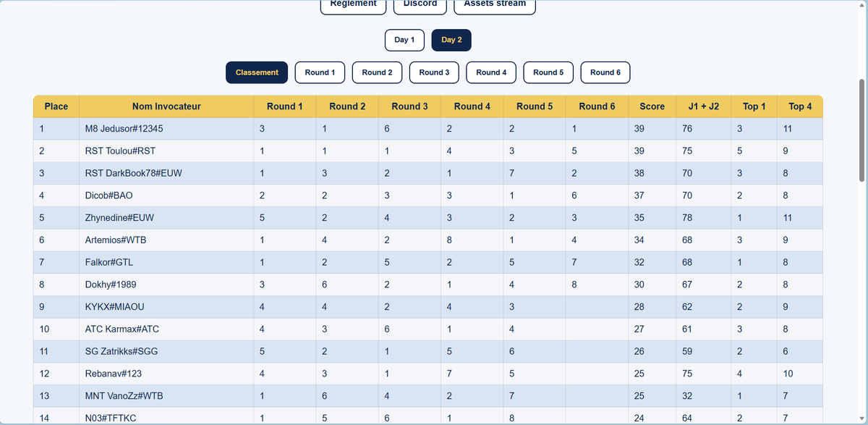Select player Zhynedine#EUW

click(x=119, y=218)
